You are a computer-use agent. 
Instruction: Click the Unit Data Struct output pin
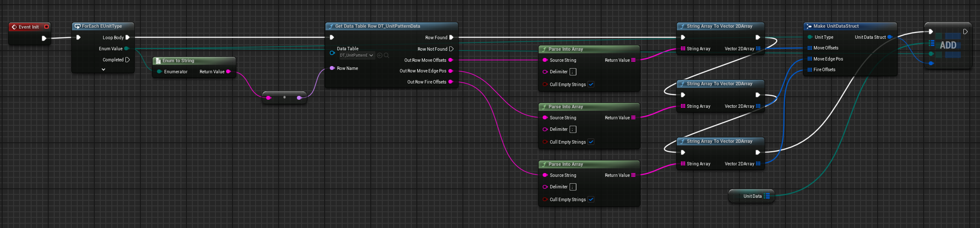pyautogui.click(x=890, y=37)
